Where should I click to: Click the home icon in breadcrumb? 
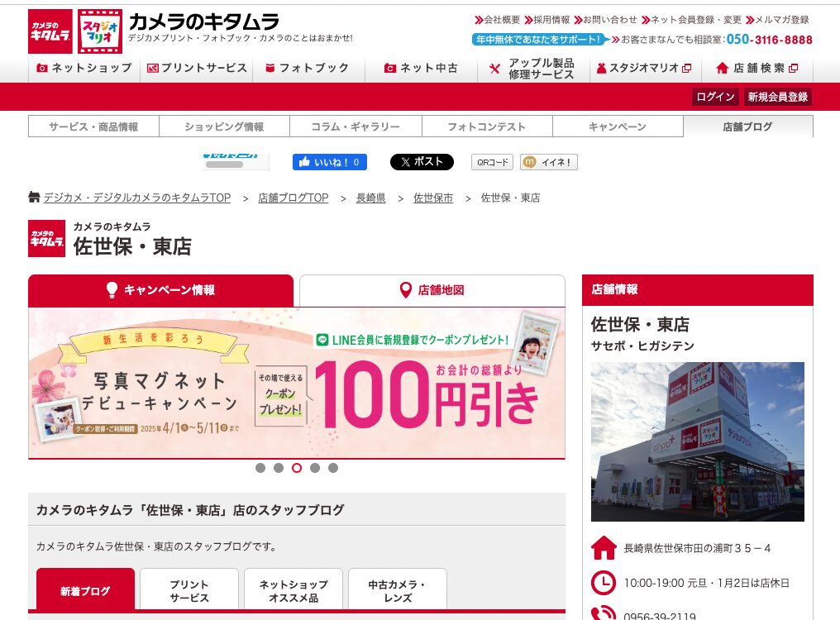[34, 198]
